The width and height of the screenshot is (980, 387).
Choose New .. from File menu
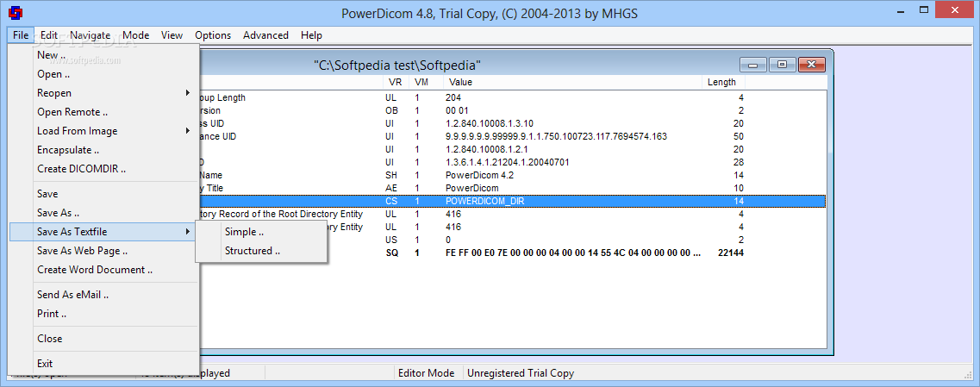[x=104, y=55]
